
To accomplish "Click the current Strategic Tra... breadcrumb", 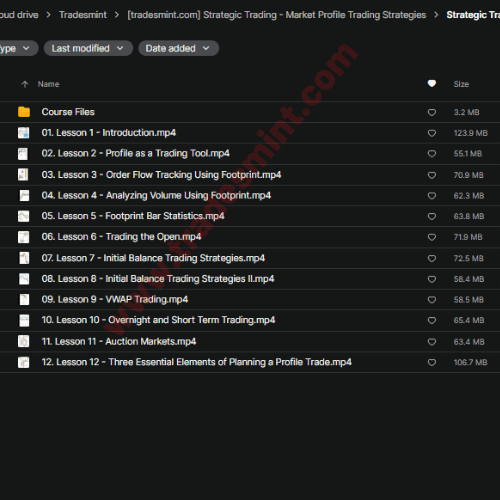I will [x=473, y=15].
